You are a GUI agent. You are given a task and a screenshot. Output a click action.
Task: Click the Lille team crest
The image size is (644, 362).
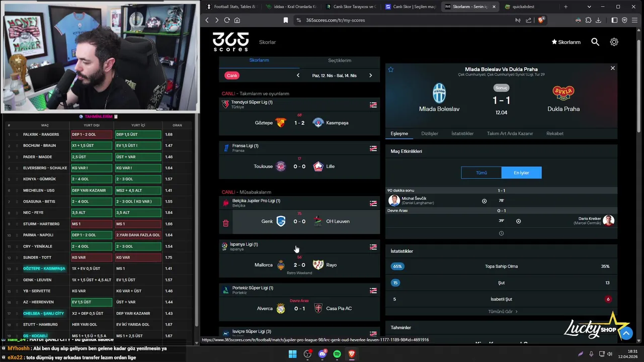tap(318, 166)
